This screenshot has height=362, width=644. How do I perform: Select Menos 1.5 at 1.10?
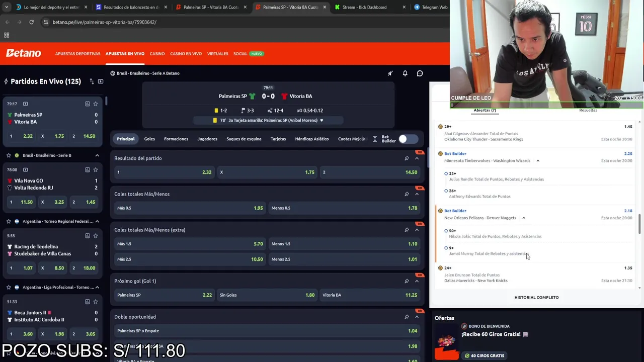pyautogui.click(x=344, y=244)
